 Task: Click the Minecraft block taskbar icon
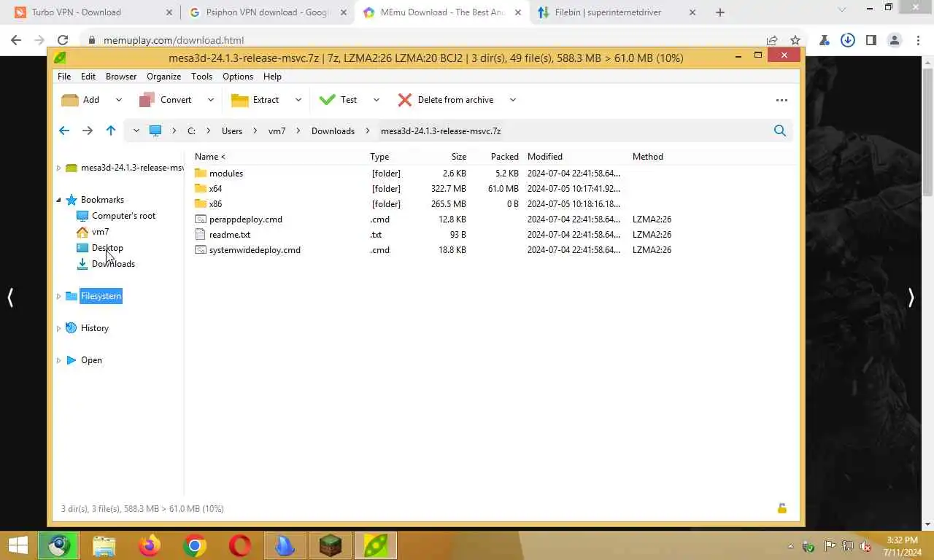(x=331, y=545)
